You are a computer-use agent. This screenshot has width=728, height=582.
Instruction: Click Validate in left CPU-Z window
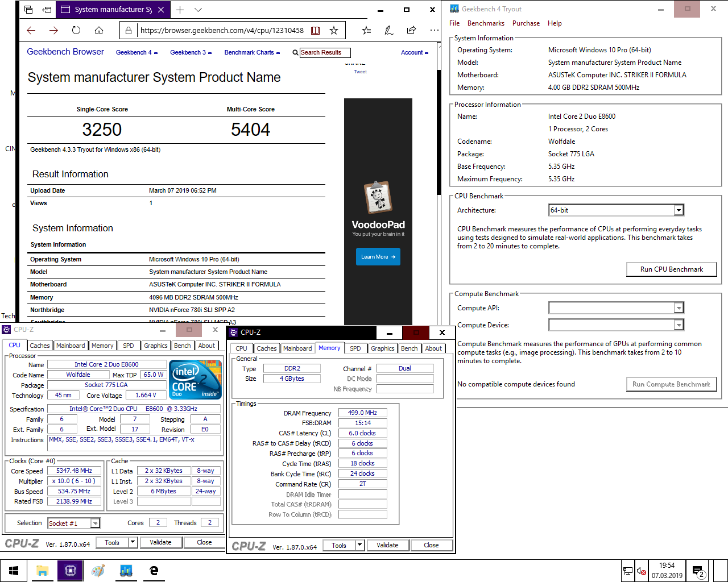pos(160,542)
